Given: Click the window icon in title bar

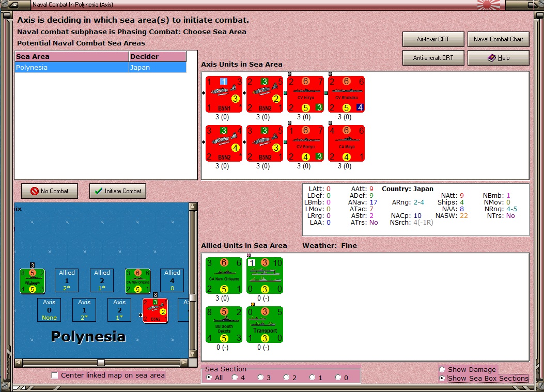Looking at the screenshot, I should point(14,5).
